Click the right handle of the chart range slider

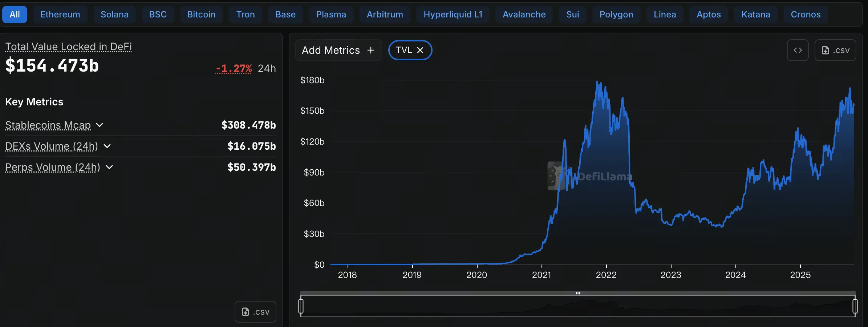[x=855, y=306]
